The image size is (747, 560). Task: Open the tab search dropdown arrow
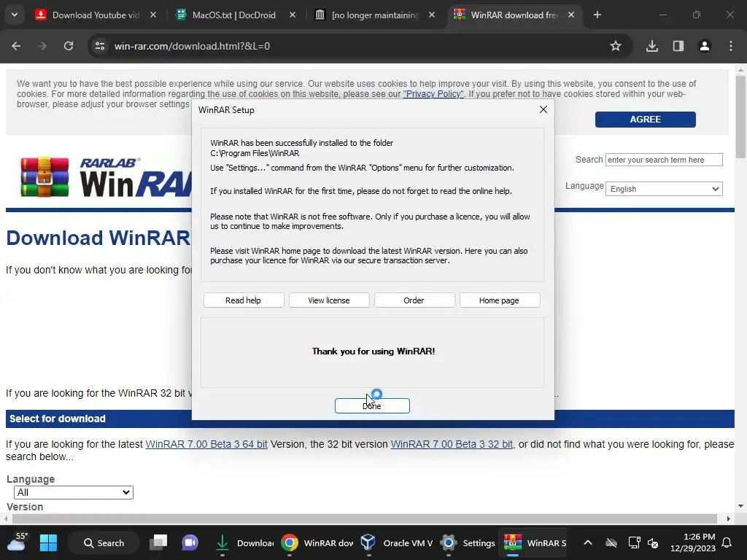(x=15, y=15)
